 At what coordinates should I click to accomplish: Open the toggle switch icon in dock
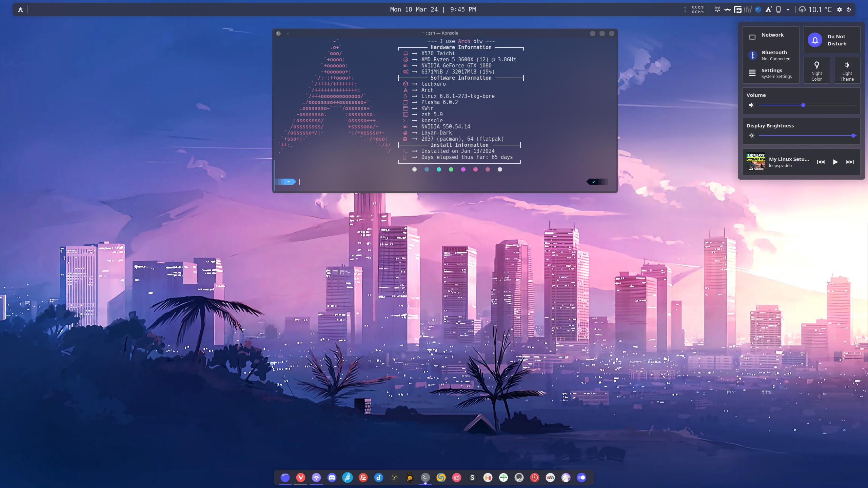pyautogui.click(x=581, y=477)
